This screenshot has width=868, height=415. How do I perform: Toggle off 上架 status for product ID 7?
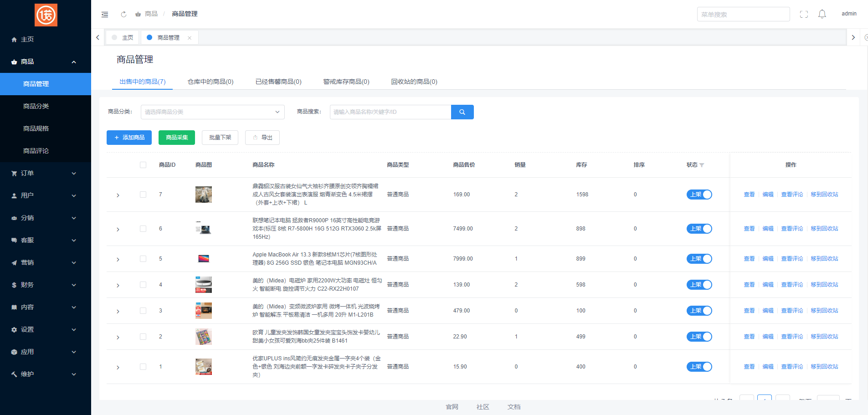coord(699,194)
